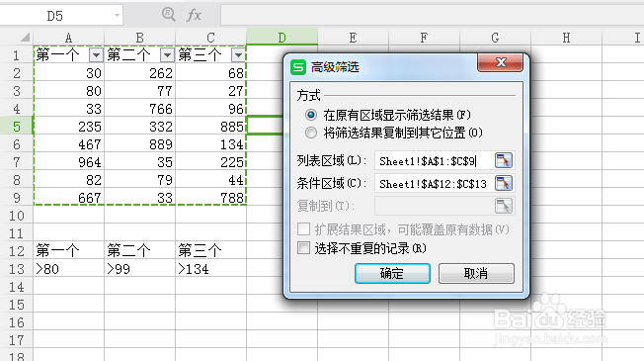
Task: Select 将筛选结果复制到其它位置 radio option
Action: point(311,133)
